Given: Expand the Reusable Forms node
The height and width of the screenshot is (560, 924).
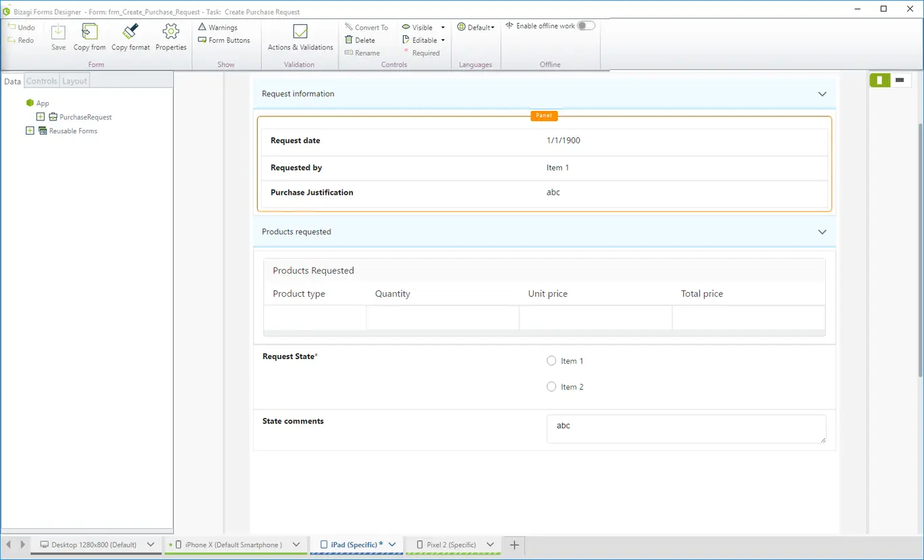Looking at the screenshot, I should [30, 131].
